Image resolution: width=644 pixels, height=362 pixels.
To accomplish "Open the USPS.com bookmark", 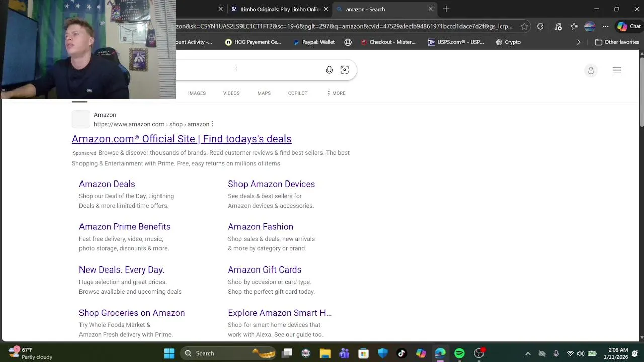I will pyautogui.click(x=456, y=42).
